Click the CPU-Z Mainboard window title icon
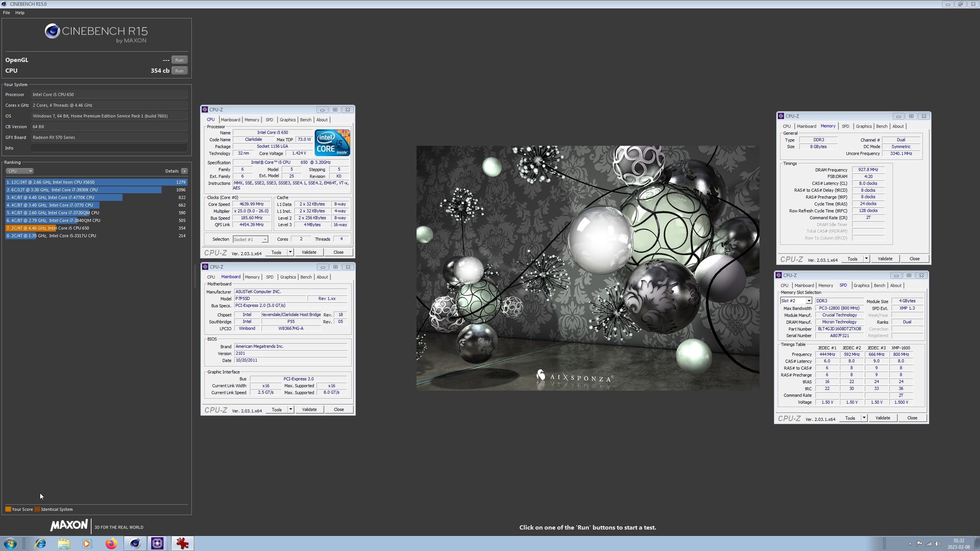980x551 pixels. 205,267
